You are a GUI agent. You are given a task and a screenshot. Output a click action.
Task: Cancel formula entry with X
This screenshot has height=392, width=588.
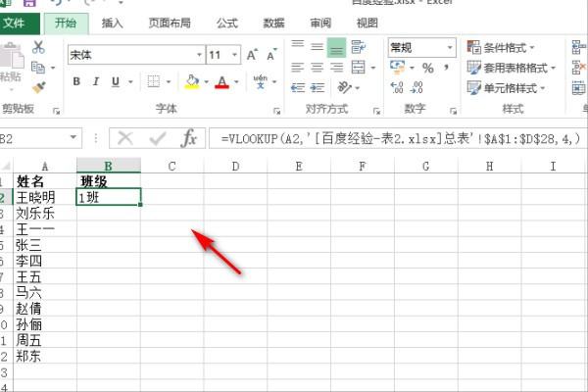click(125, 139)
